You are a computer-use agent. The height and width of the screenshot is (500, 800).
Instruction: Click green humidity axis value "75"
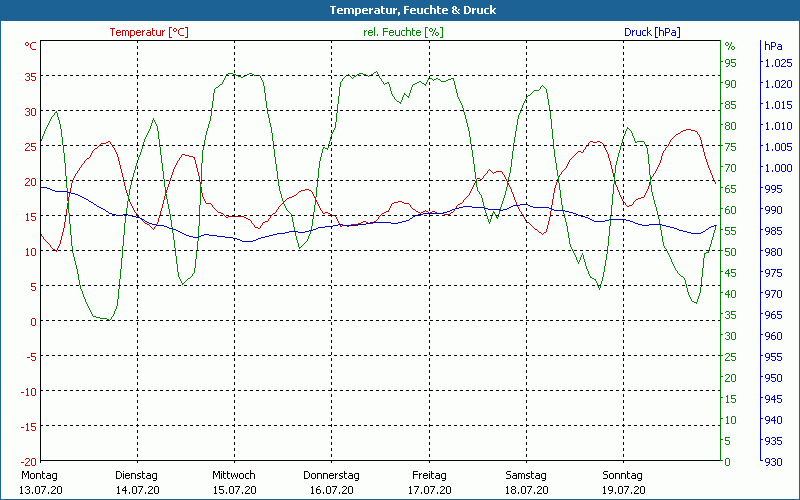pos(731,147)
